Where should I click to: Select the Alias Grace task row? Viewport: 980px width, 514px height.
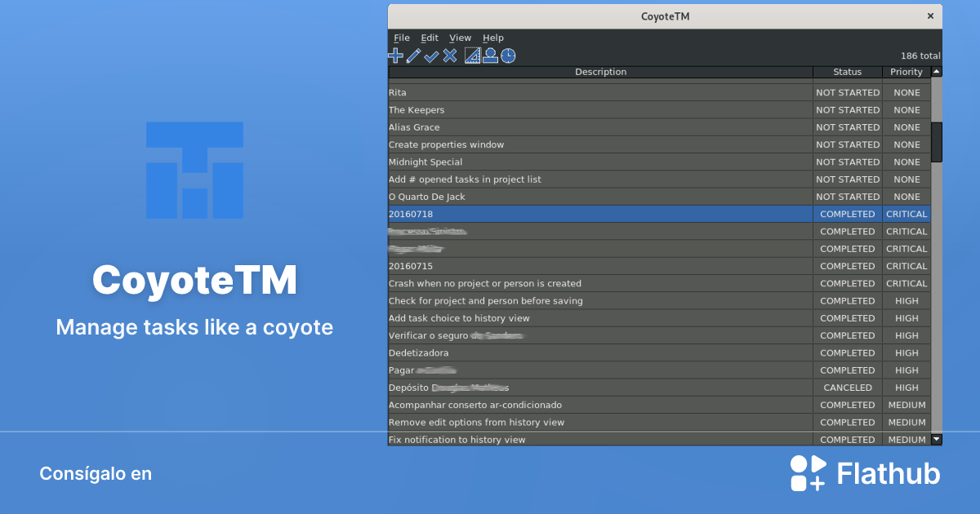[x=572, y=127]
